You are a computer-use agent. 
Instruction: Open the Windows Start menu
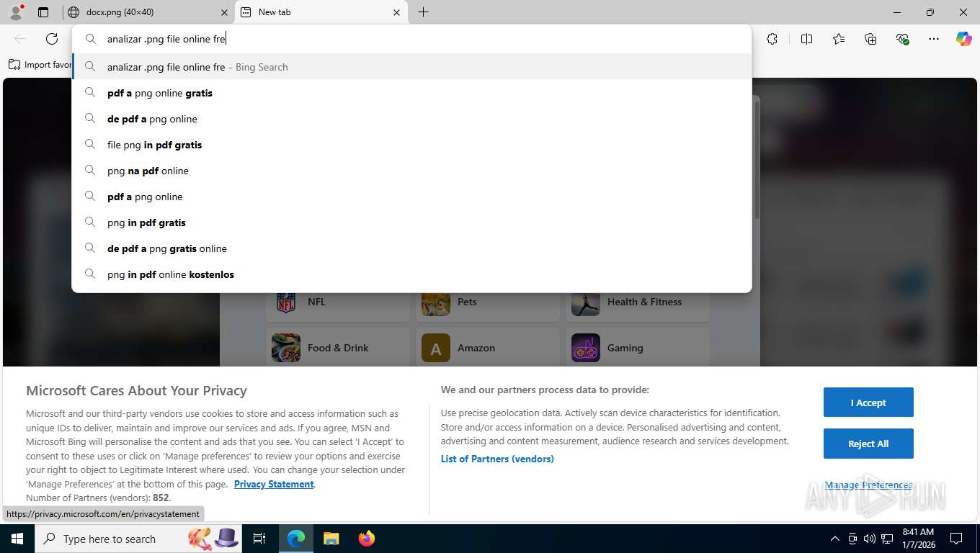(x=17, y=539)
